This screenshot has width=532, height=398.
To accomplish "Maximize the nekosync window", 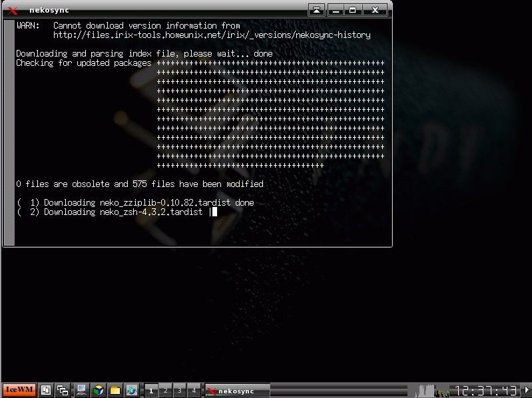I will (x=353, y=10).
